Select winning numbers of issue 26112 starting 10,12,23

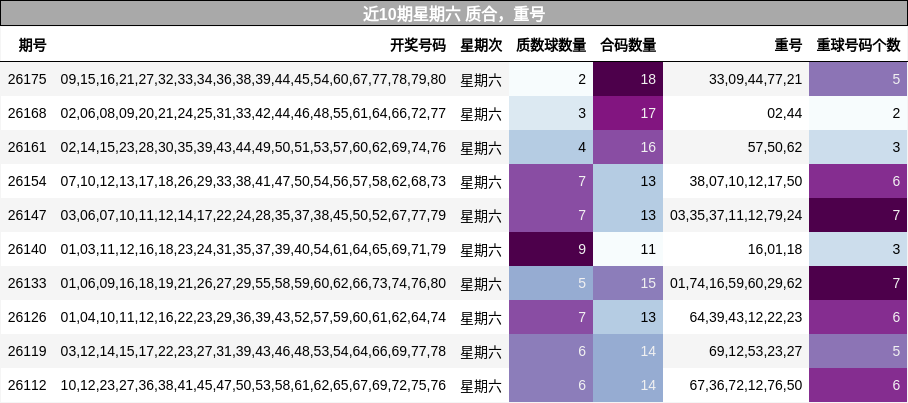coord(253,386)
